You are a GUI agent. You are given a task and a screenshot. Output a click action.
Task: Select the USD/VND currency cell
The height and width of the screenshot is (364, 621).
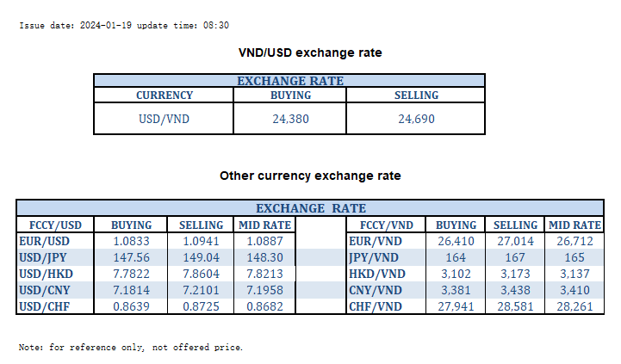(x=164, y=119)
